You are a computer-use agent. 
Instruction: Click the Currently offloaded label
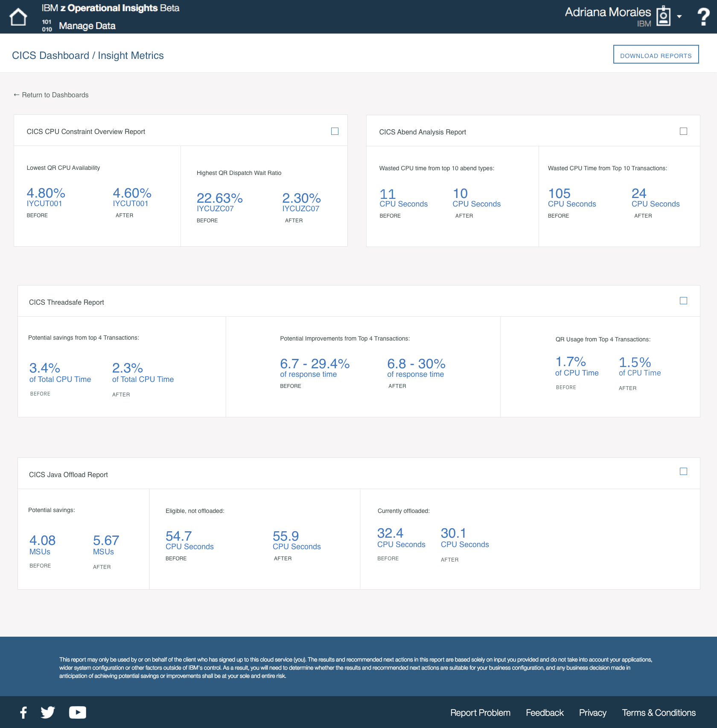pyautogui.click(x=403, y=511)
